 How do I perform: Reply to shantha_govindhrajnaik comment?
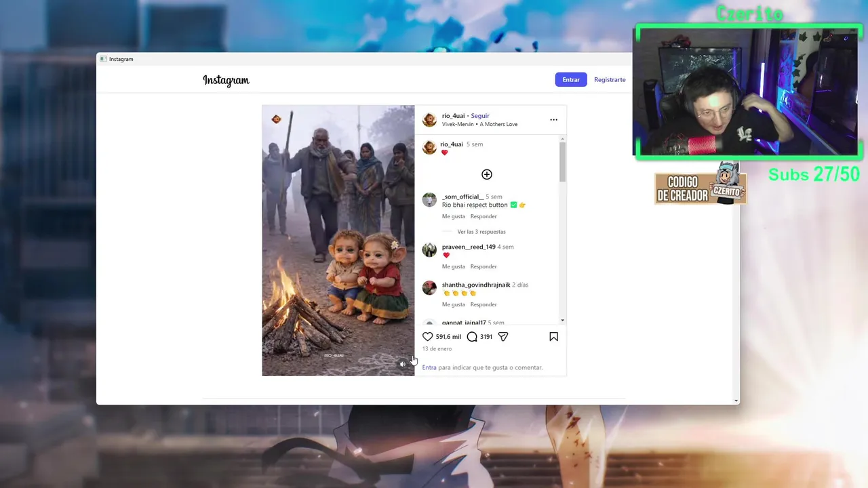(484, 304)
